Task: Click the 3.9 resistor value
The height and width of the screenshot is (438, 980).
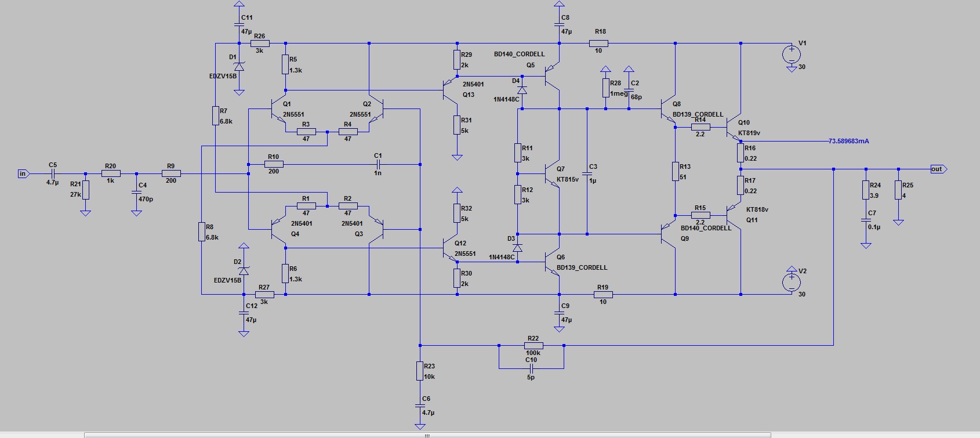Action: pyautogui.click(x=874, y=196)
